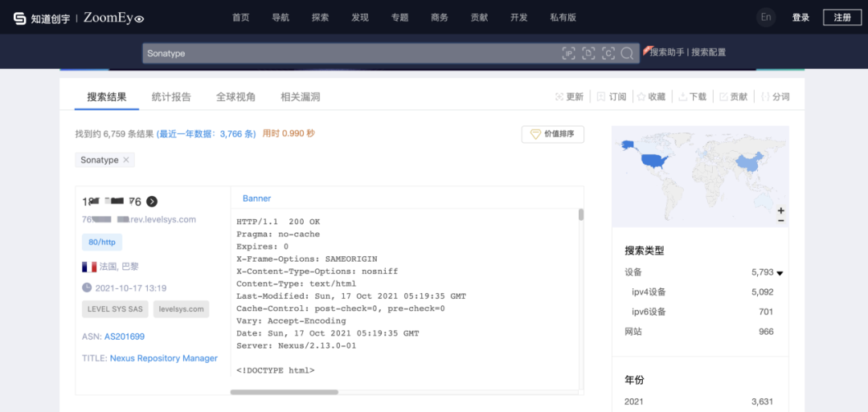Click the France flag icon
Viewport: 868px width, 412px height.
pos(89,267)
